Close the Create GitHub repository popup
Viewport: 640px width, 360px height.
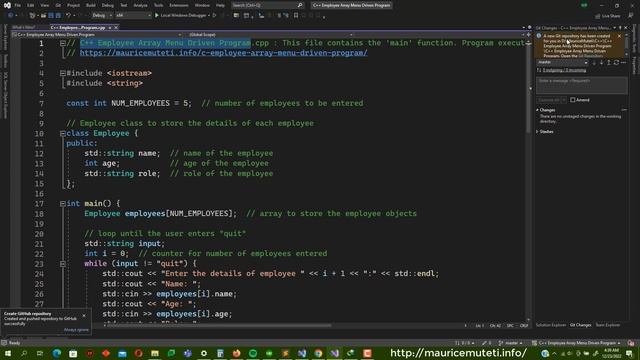click(84, 316)
